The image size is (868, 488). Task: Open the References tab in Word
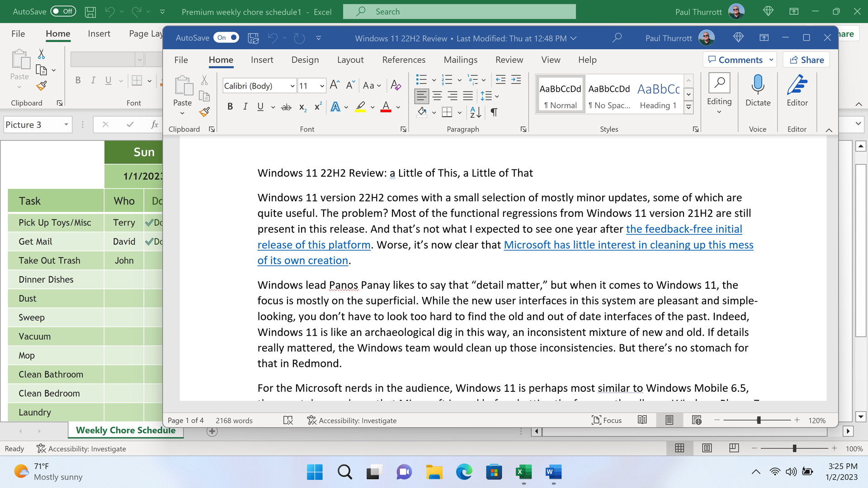pyautogui.click(x=403, y=60)
